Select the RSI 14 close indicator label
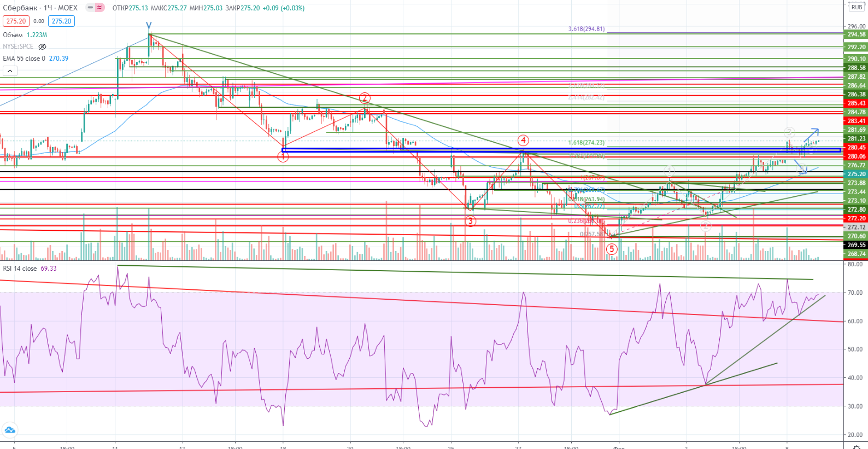The image size is (868, 449). (x=20, y=269)
